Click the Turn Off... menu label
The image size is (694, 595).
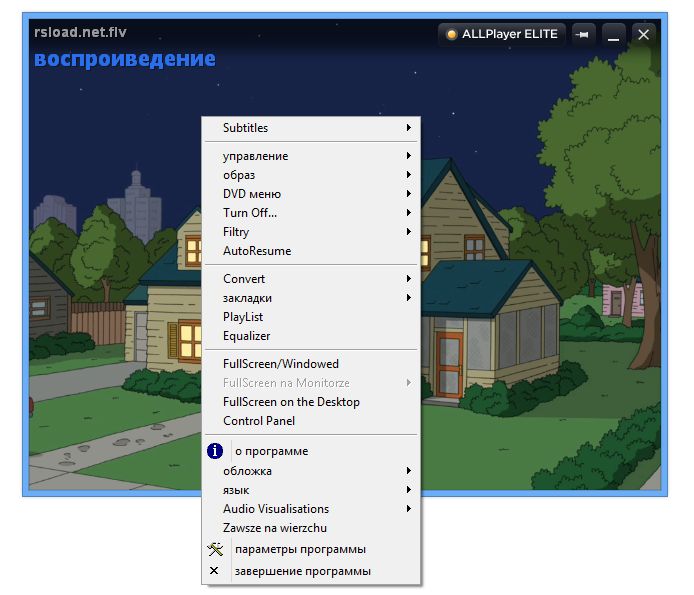pos(250,213)
